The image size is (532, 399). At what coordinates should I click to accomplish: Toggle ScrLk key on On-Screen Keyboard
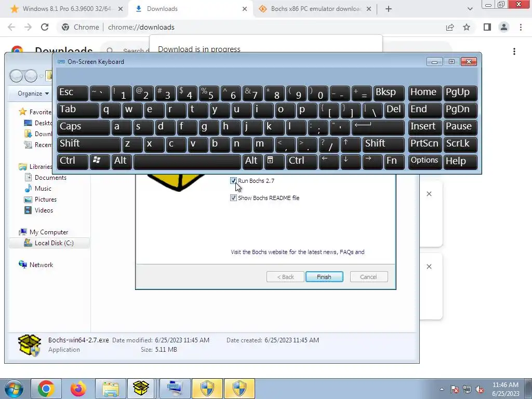460,144
